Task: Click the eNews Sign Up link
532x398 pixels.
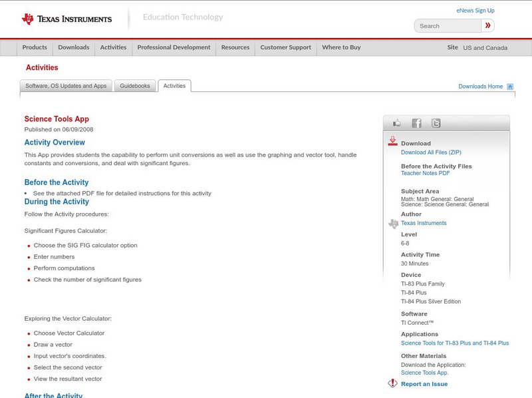Action: [475, 9]
